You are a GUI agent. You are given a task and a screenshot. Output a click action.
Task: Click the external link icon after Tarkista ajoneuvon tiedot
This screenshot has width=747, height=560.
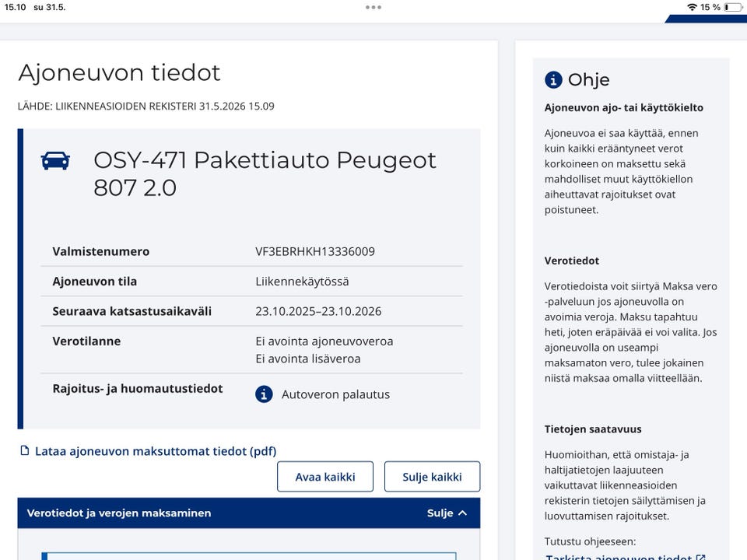coord(701,557)
